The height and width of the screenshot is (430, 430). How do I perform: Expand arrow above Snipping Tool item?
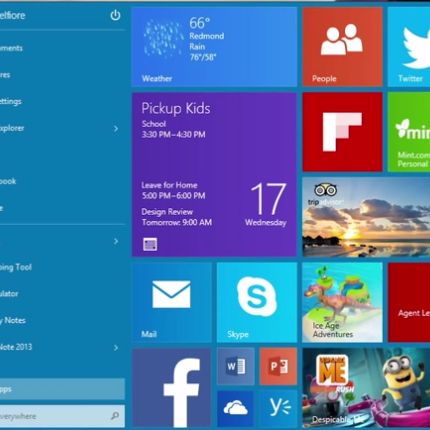coord(116,241)
